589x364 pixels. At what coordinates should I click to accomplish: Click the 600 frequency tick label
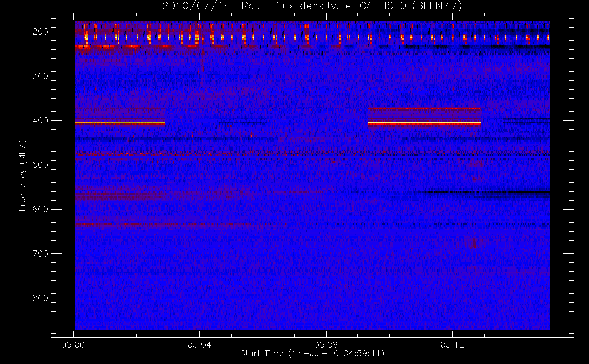40,209
